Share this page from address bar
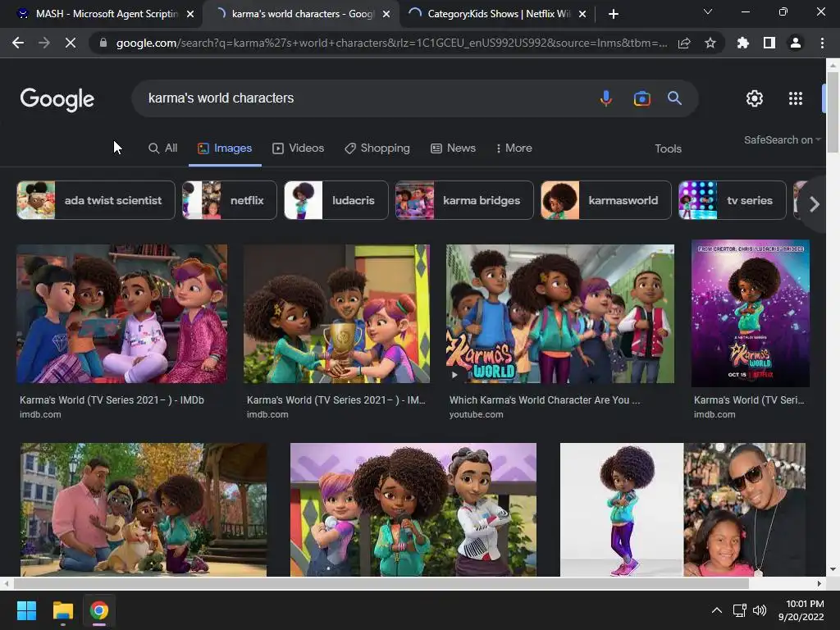This screenshot has width=840, height=630. 683,43
